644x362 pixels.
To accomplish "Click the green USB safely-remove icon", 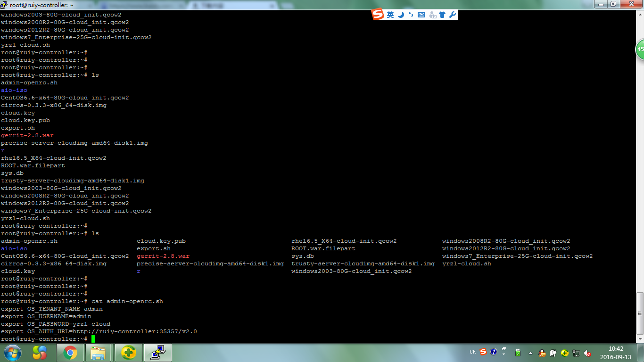I will tap(518, 353).
